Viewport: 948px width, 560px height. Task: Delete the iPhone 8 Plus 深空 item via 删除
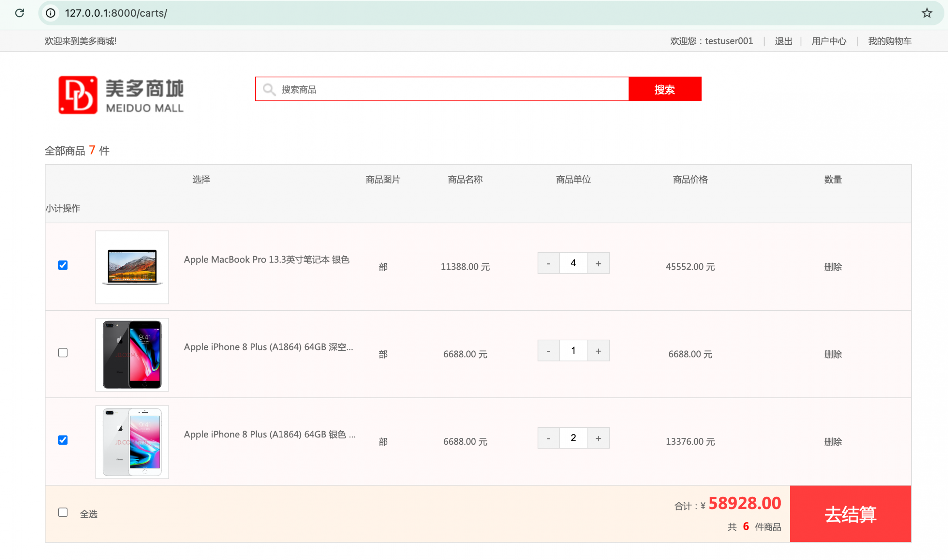(832, 354)
